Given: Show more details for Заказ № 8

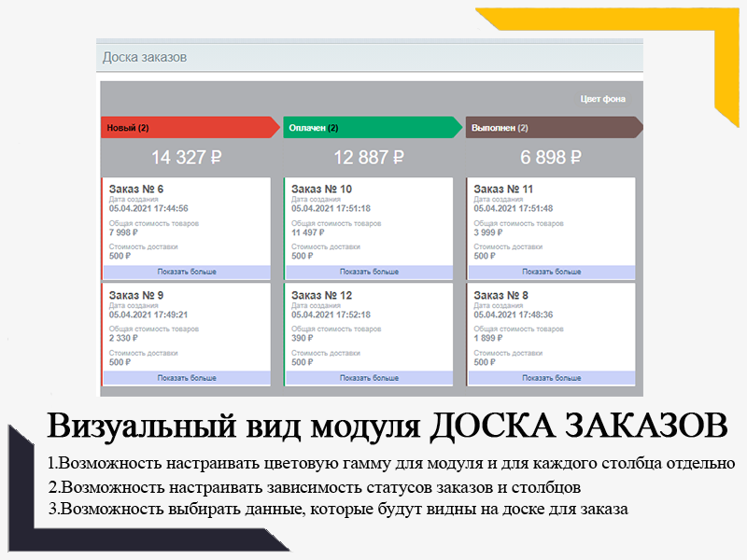Looking at the screenshot, I should click(x=551, y=379).
